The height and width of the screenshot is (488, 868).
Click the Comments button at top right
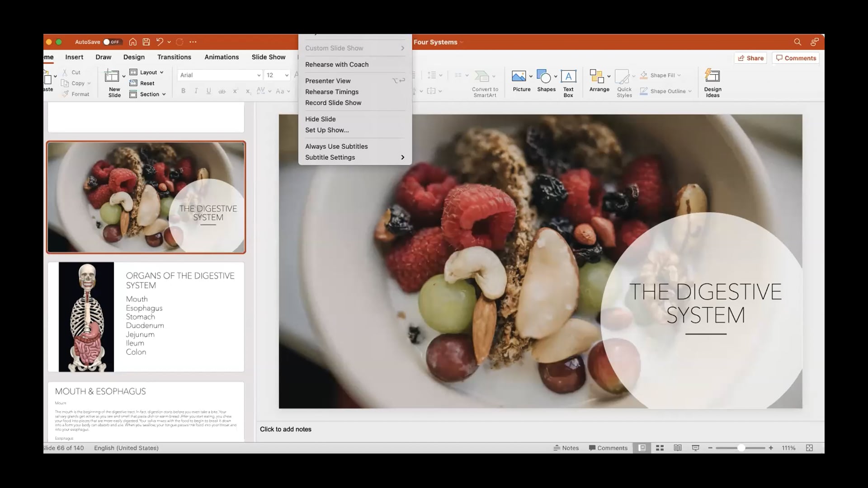[x=796, y=58]
